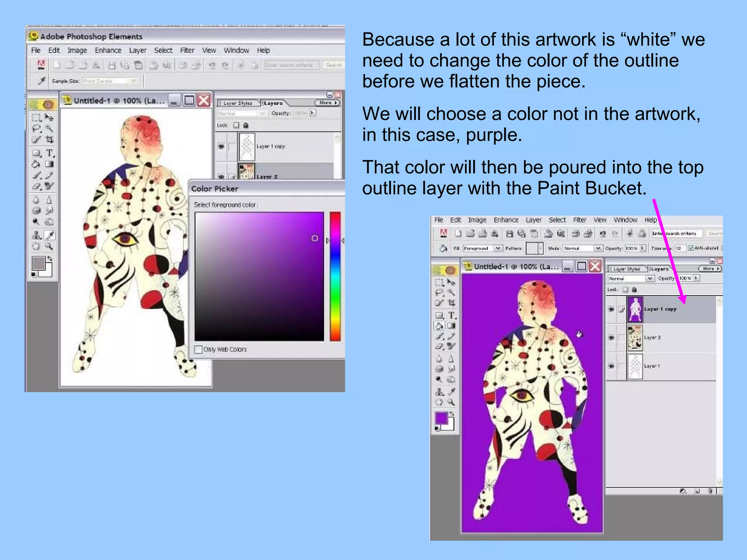Image resolution: width=747 pixels, height=560 pixels.
Task: Open the More menu in Color Picker screenshot
Action: [327, 103]
